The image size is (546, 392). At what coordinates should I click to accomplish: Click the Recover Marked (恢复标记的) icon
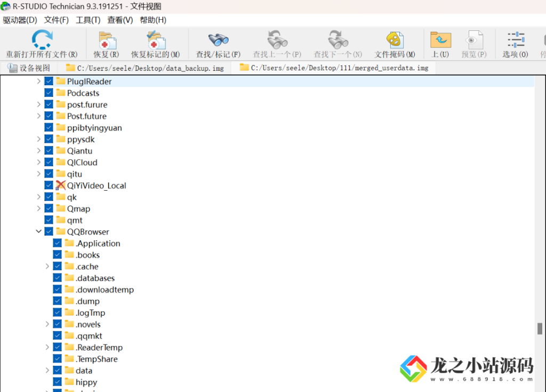point(155,40)
